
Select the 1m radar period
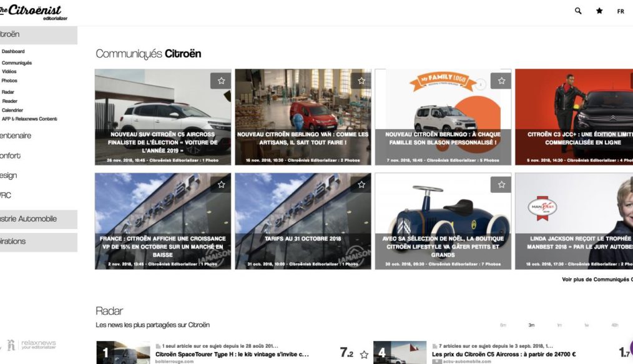click(x=559, y=325)
